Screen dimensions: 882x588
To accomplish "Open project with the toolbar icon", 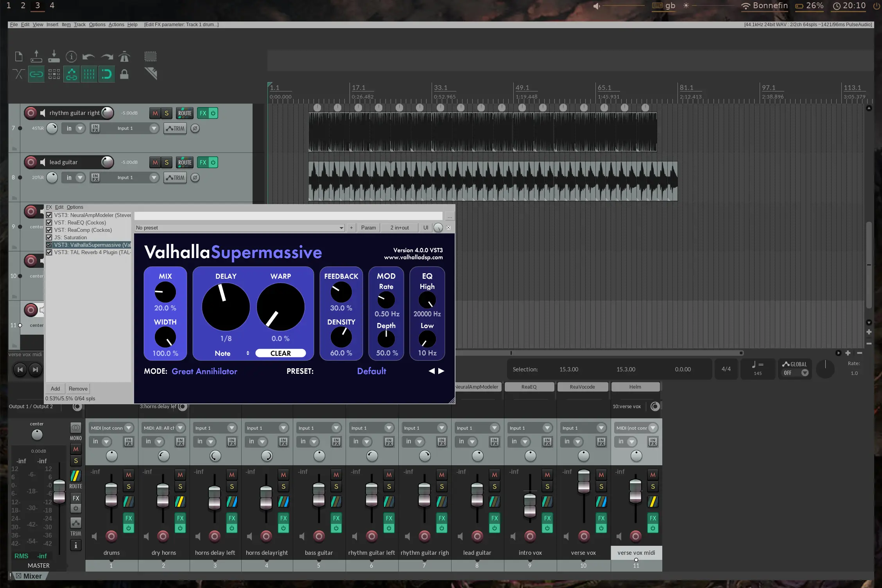I will (36, 57).
